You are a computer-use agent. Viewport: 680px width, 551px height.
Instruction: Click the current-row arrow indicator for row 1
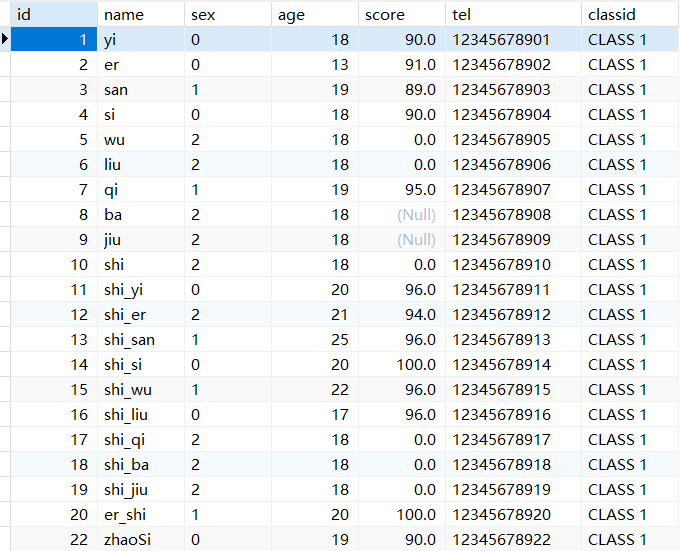coord(5,39)
